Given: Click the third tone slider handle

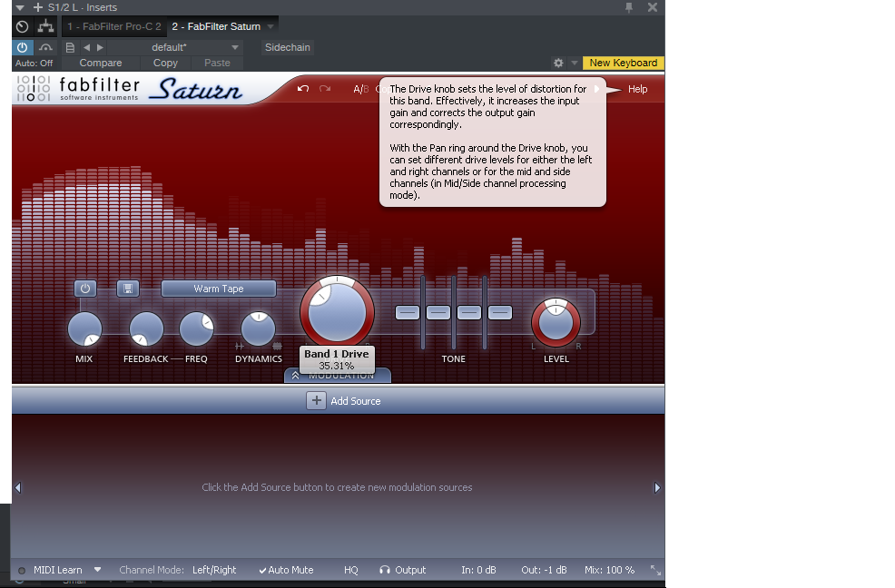Looking at the screenshot, I should coord(469,313).
